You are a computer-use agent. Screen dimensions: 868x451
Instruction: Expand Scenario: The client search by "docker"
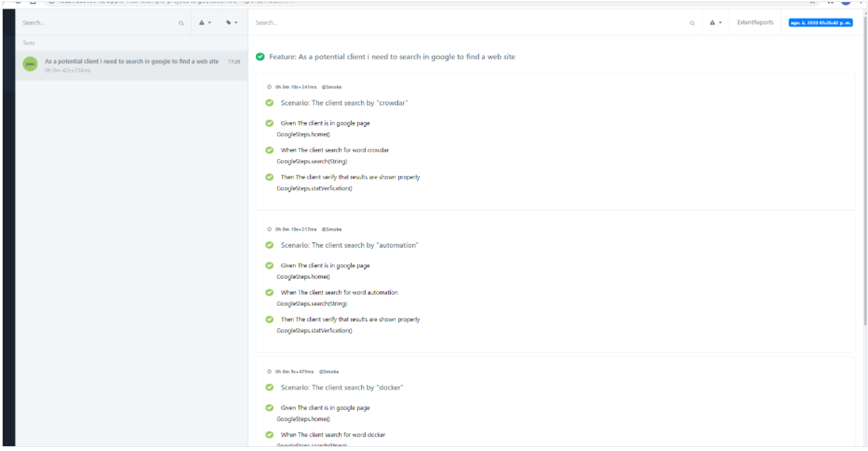point(342,388)
